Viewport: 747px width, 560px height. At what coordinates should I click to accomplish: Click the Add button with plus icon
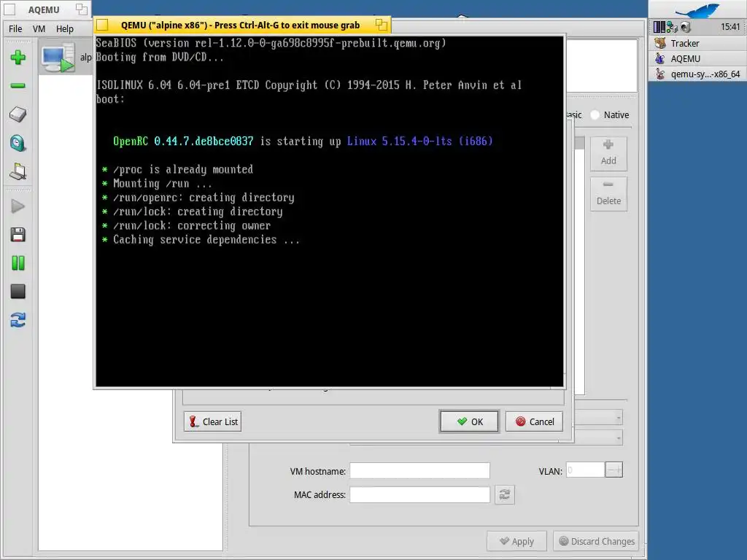click(608, 153)
